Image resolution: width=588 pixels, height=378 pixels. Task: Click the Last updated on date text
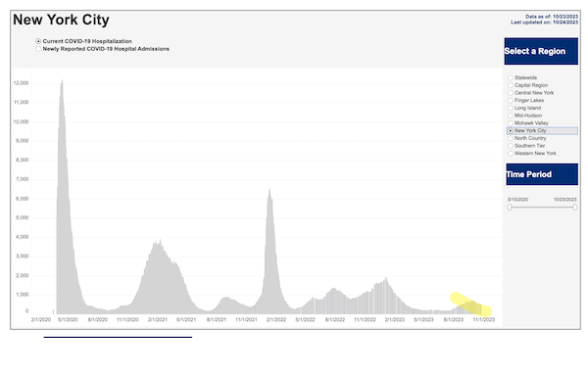coord(544,23)
